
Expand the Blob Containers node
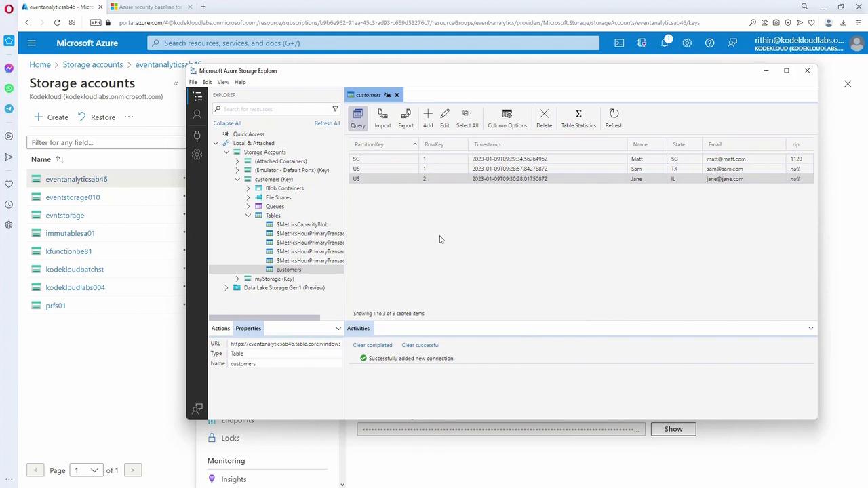pos(248,188)
